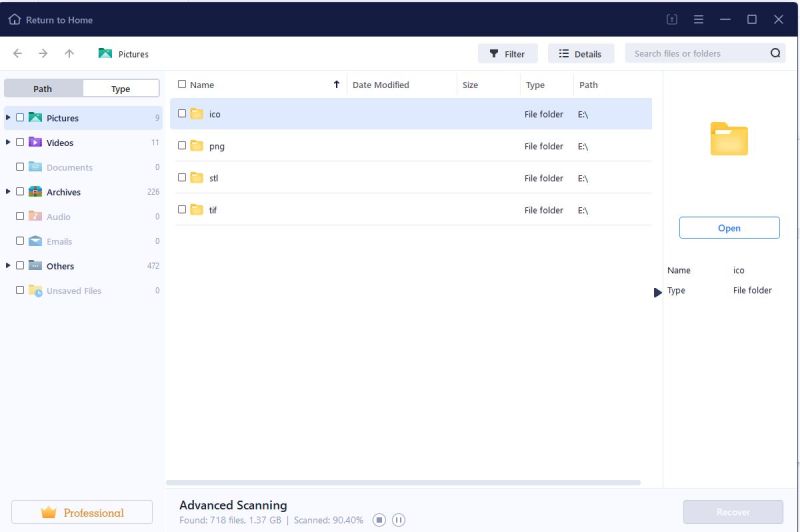Click the Professional upgrade button

tap(82, 513)
